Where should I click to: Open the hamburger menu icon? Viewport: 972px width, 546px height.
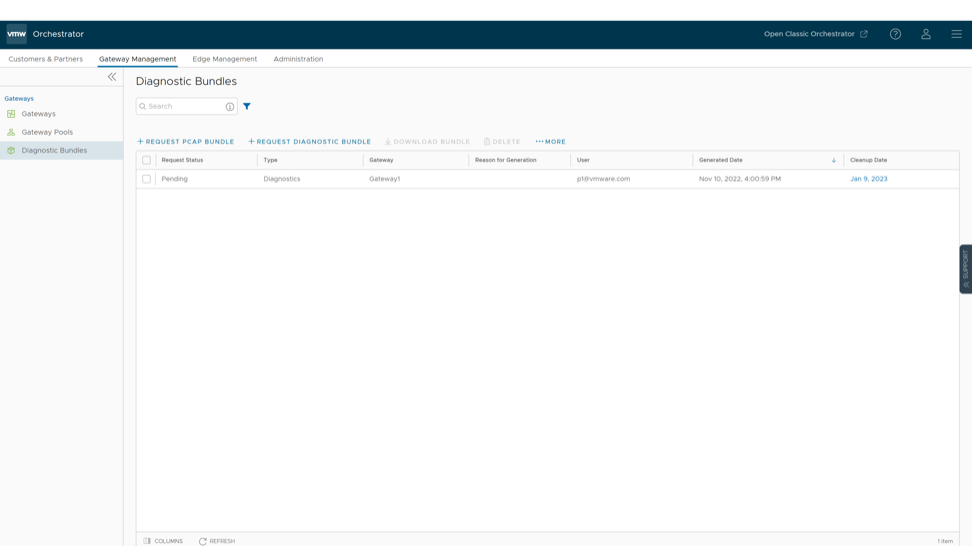point(956,34)
